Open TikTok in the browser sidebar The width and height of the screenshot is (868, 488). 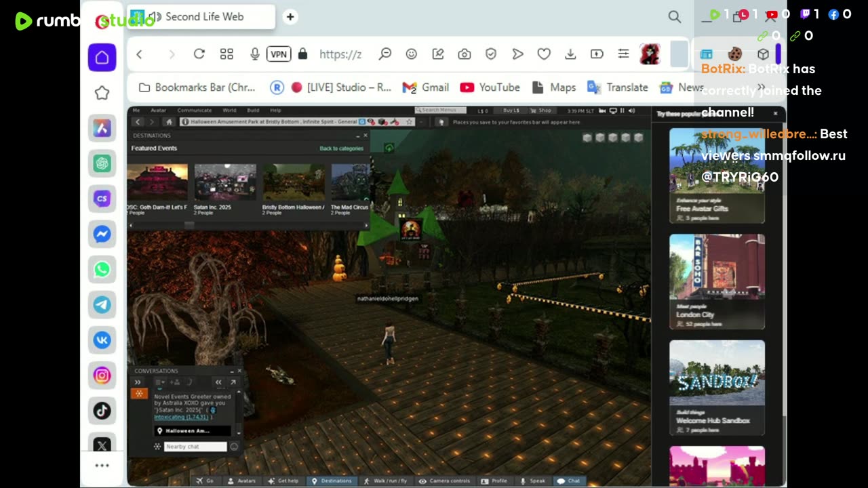point(102,410)
